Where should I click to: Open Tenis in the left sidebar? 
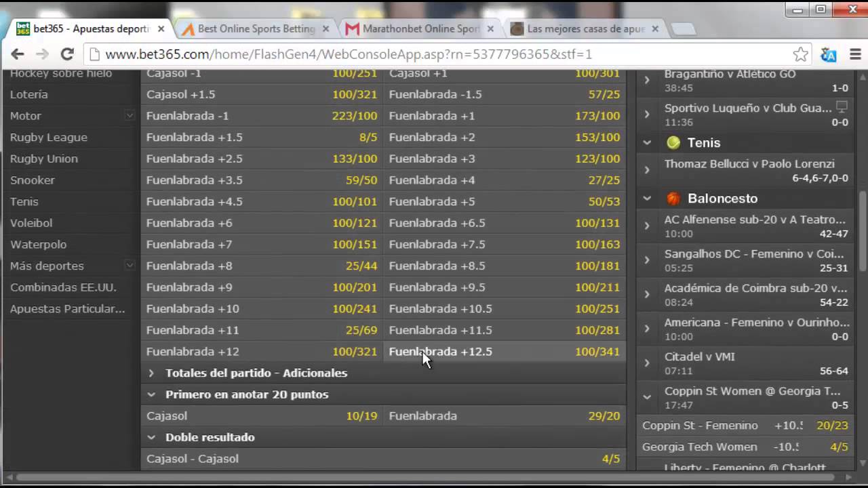pos(24,201)
